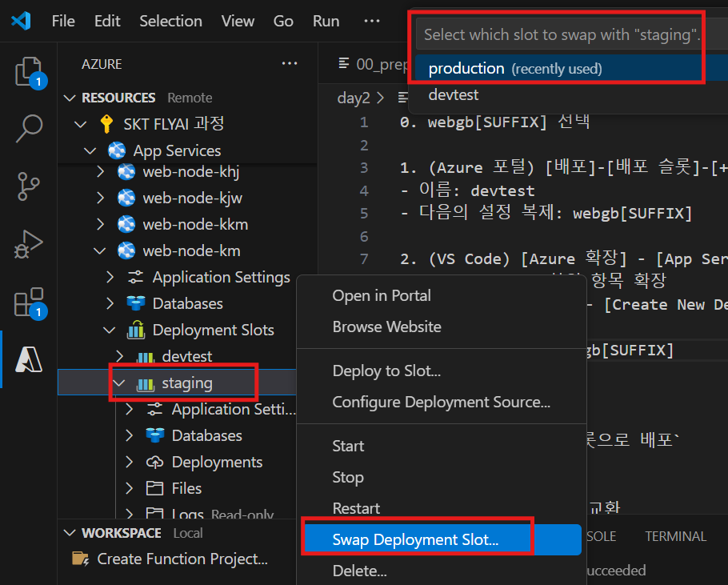Screen dimensions: 728x585
Task: Collapse the staging slot node
Action: click(119, 383)
